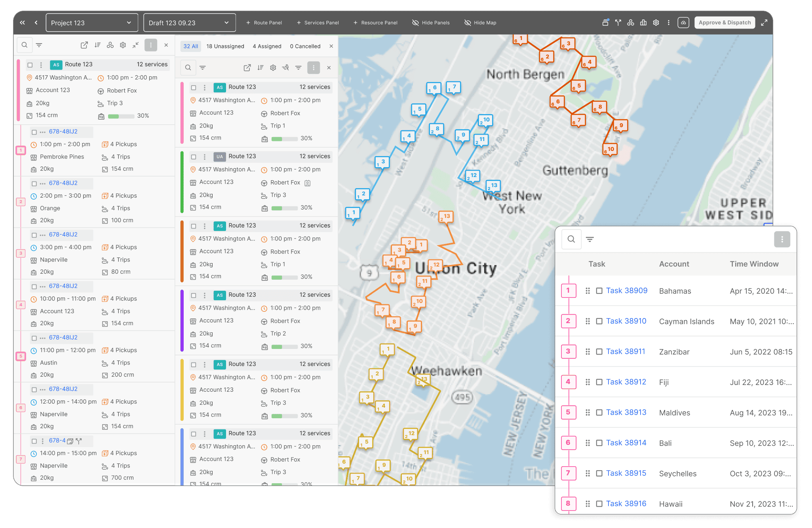Open filter in the left route panel
The width and height of the screenshot is (812, 528).
click(39, 45)
